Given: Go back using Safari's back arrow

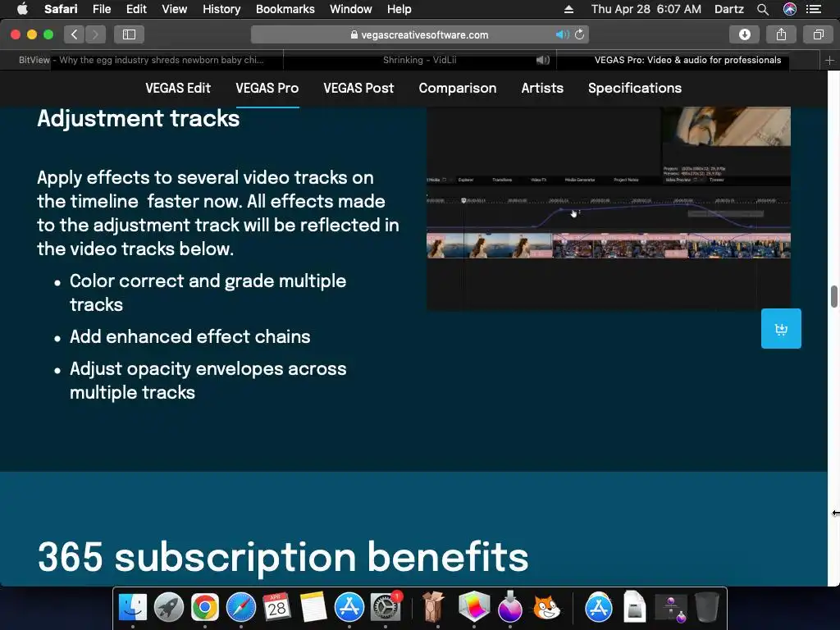Looking at the screenshot, I should pyautogui.click(x=75, y=34).
